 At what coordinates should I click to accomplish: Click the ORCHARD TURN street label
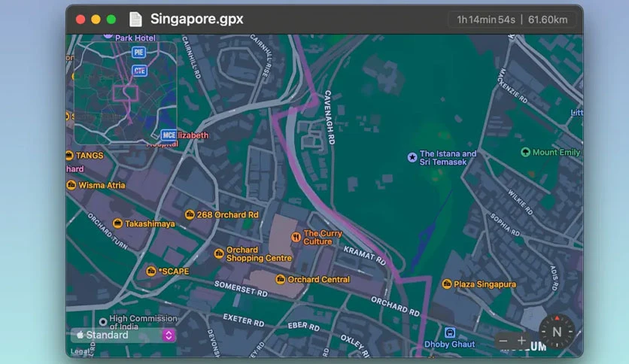(x=108, y=232)
